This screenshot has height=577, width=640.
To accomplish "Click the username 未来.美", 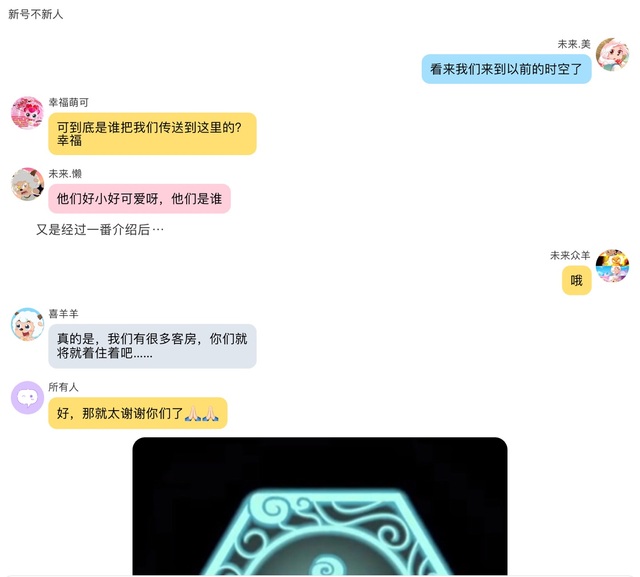I will 574,44.
